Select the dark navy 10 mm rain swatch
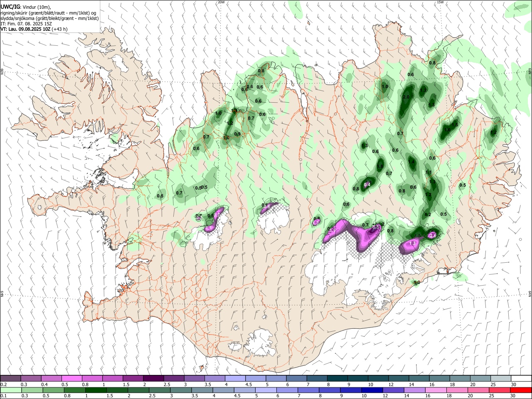 coord(372,390)
